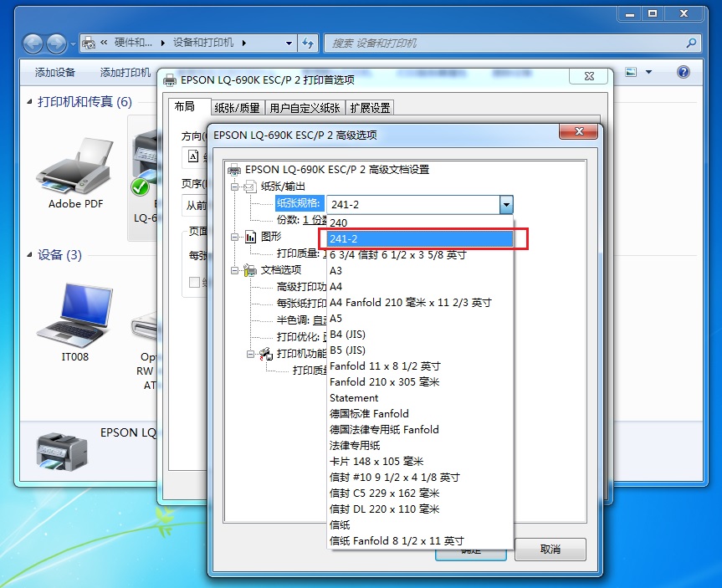Viewport: 722px width, 588px height.
Task: Select 信封 #10 paper size
Action: click(420, 477)
